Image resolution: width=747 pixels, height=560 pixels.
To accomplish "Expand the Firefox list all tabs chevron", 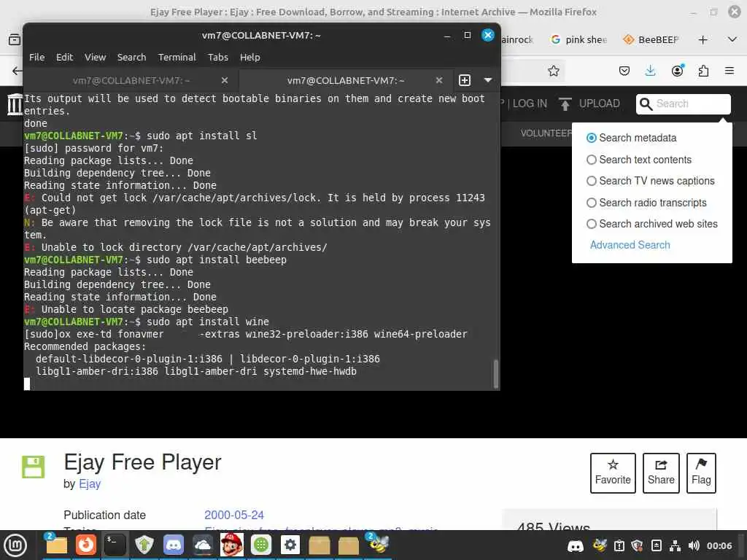I will (732, 39).
